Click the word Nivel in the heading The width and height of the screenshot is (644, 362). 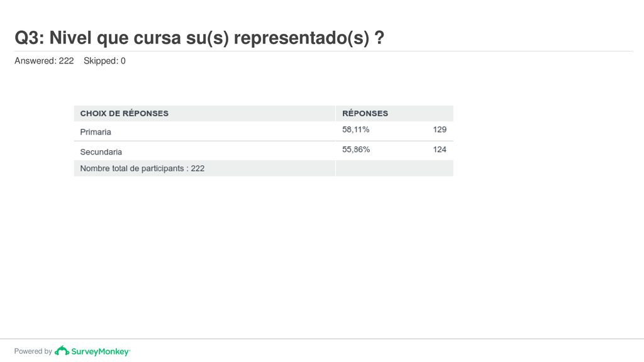click(x=70, y=38)
